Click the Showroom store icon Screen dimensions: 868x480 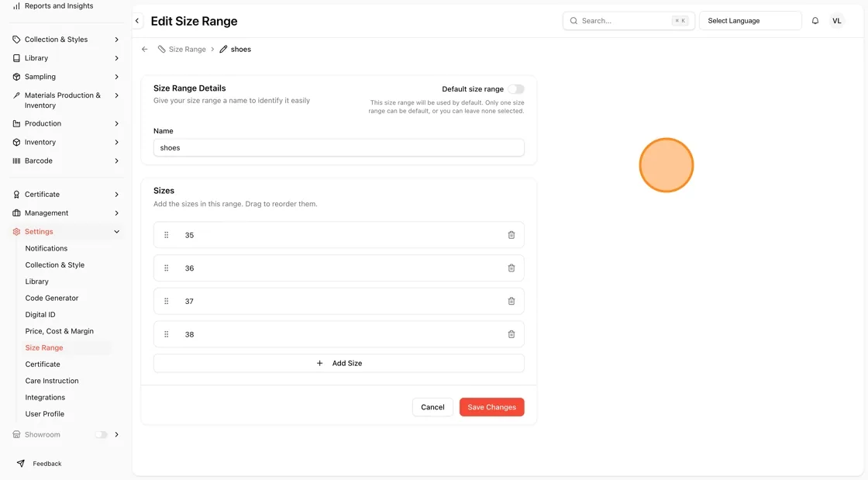16,434
